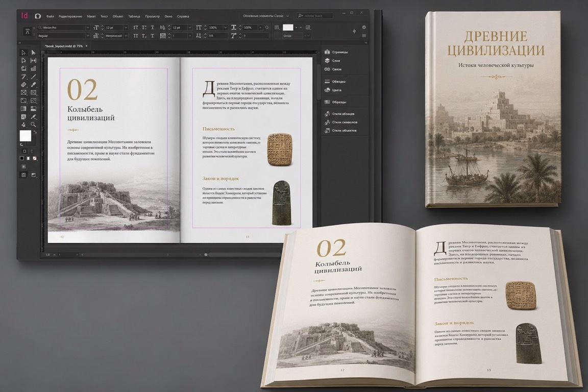
Task: Click the white fill swatch in control panel
Action: pos(288,28)
